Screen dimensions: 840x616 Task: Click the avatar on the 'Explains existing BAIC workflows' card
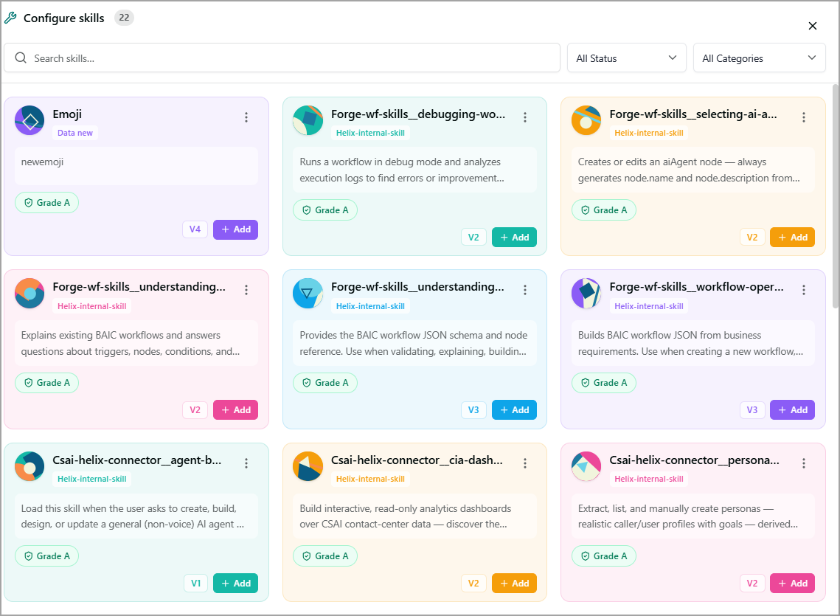(x=29, y=294)
